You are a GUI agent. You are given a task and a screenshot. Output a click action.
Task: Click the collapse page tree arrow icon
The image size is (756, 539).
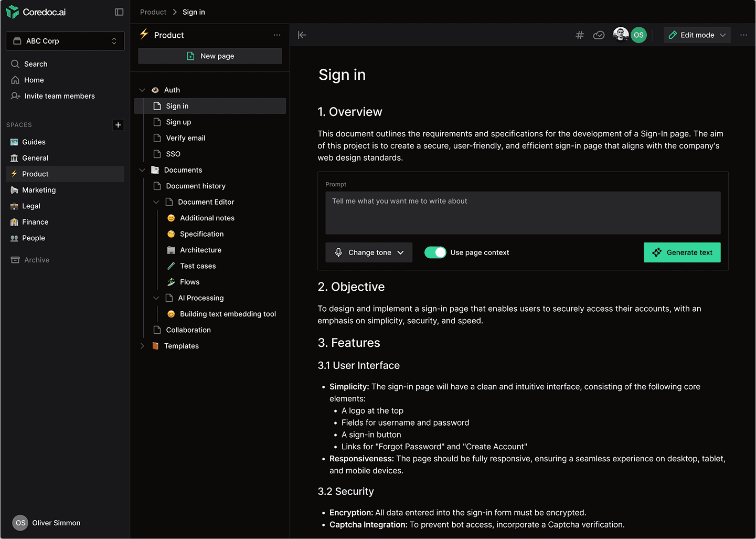(x=302, y=35)
